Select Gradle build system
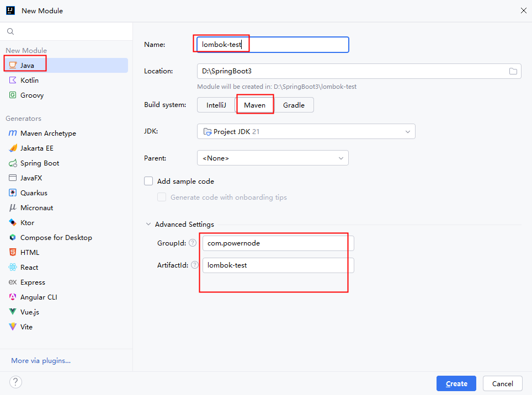The image size is (532, 395). click(294, 105)
